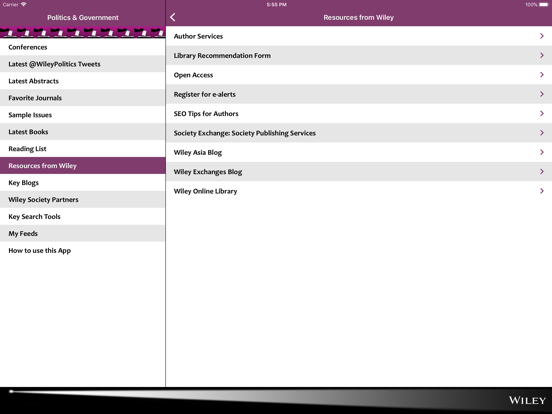Select Resources from Wiley sidebar item
Viewport: 552px width, 414px height.
[82, 165]
